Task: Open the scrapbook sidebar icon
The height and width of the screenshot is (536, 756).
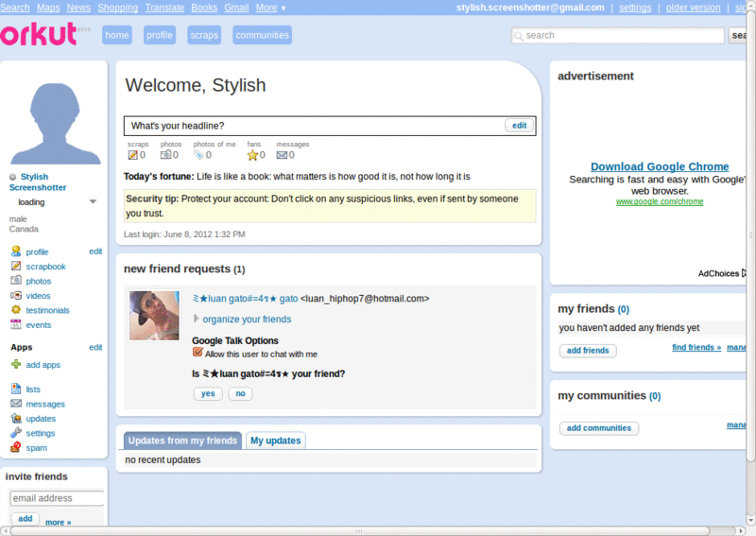Action: (16, 266)
